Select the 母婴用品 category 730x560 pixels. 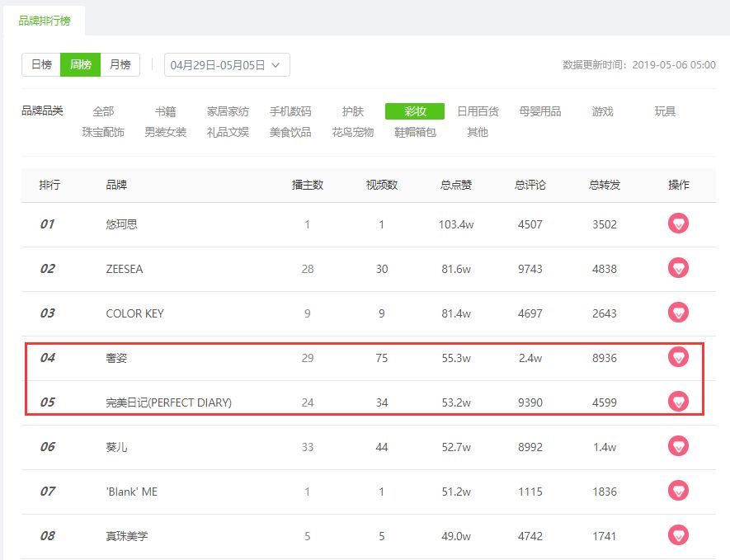click(x=540, y=111)
